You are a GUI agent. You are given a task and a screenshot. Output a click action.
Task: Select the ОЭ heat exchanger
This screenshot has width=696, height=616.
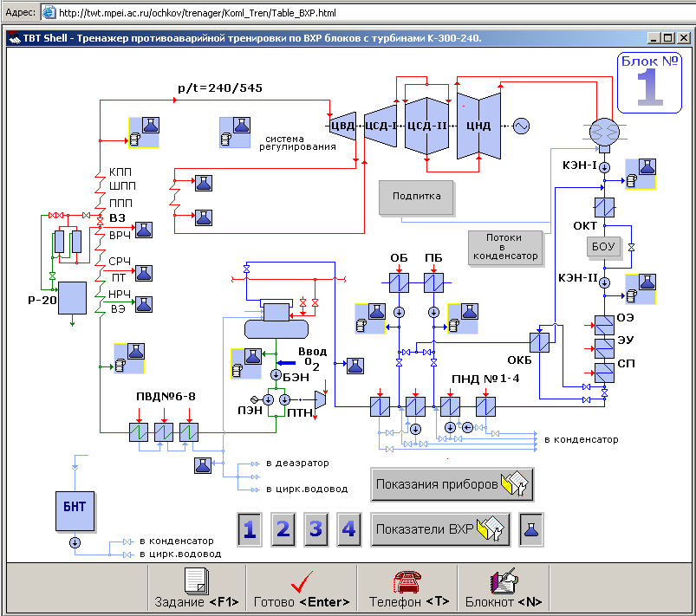[605, 325]
